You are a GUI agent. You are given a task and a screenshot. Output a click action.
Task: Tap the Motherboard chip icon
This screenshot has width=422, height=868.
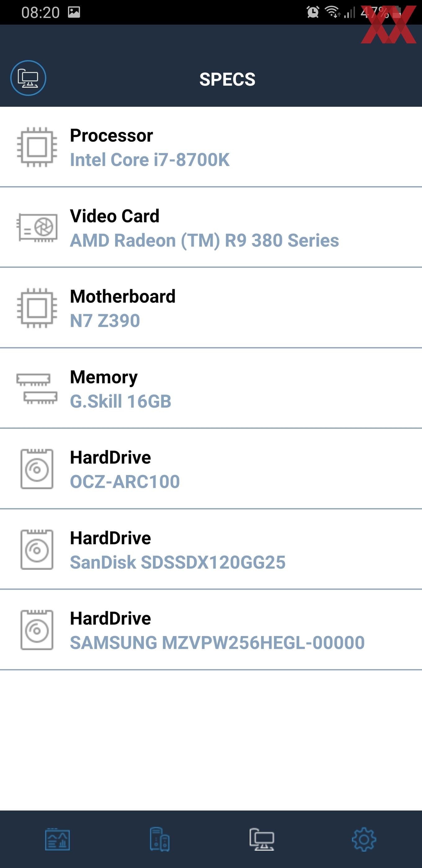coord(37,308)
